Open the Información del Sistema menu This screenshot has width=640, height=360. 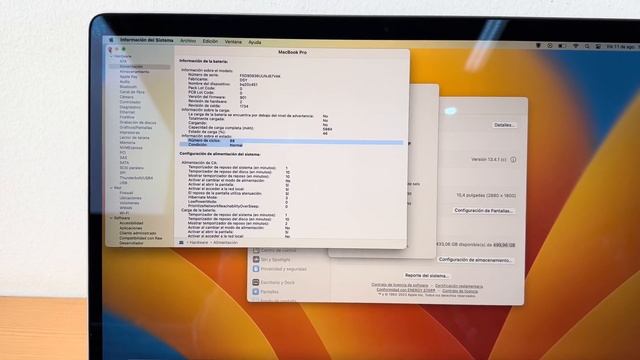(147, 40)
